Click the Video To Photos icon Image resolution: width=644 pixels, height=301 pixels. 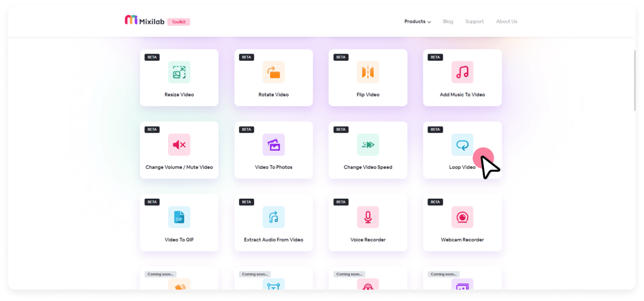(273, 145)
